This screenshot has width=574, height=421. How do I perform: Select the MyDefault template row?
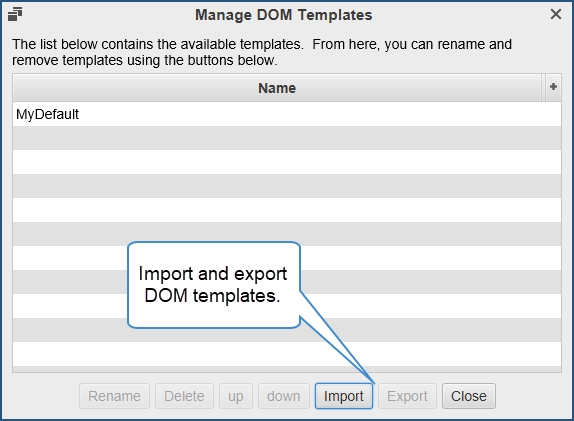(287, 114)
